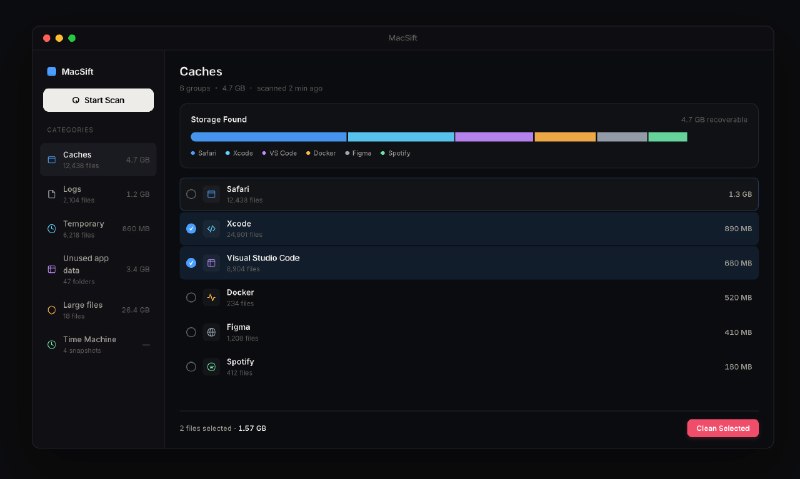
Task: Open the Unused app data category
Action: (98, 269)
